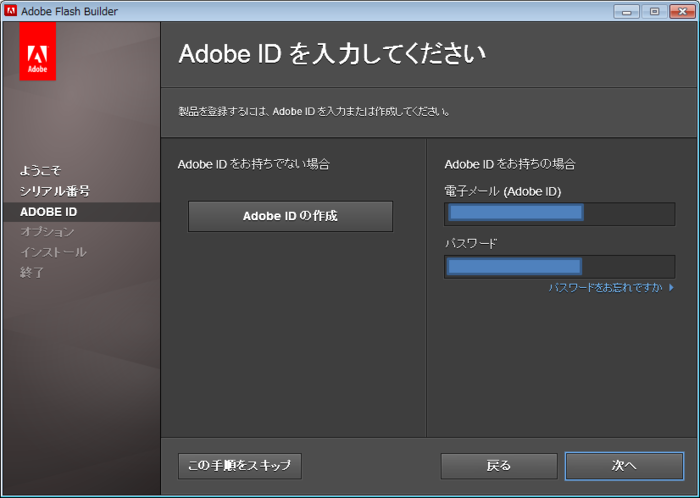Image resolution: width=700 pixels, height=498 pixels.
Task: Close the Adobe Flash Builder window
Action: pos(682,11)
